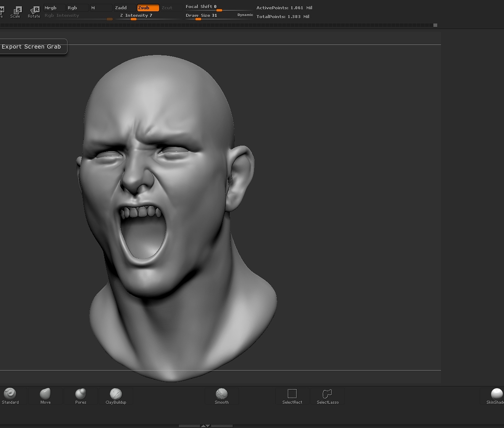Click the small square handle under top shelf
Image resolution: width=504 pixels, height=428 pixels.
point(435,25)
